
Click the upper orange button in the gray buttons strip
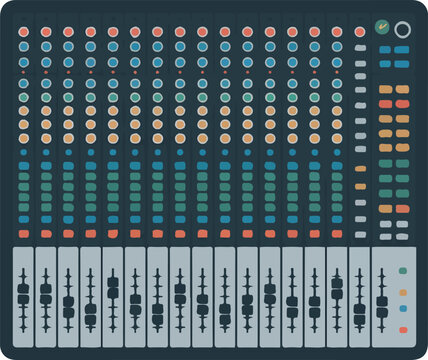[x=360, y=169]
